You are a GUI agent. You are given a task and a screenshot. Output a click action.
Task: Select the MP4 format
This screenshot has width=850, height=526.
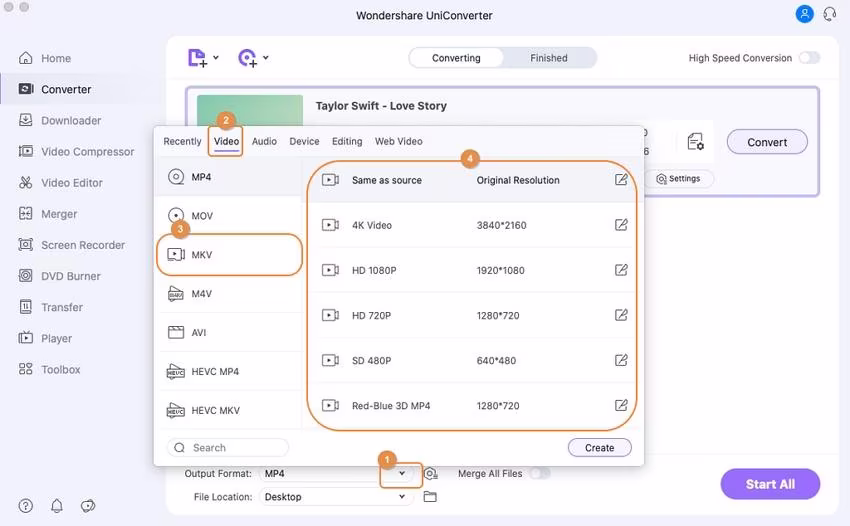(229, 177)
